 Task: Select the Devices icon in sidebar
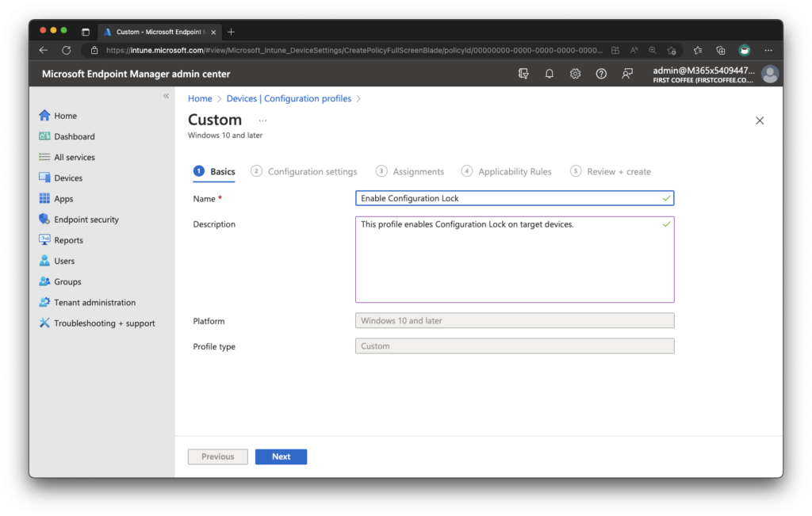44,178
